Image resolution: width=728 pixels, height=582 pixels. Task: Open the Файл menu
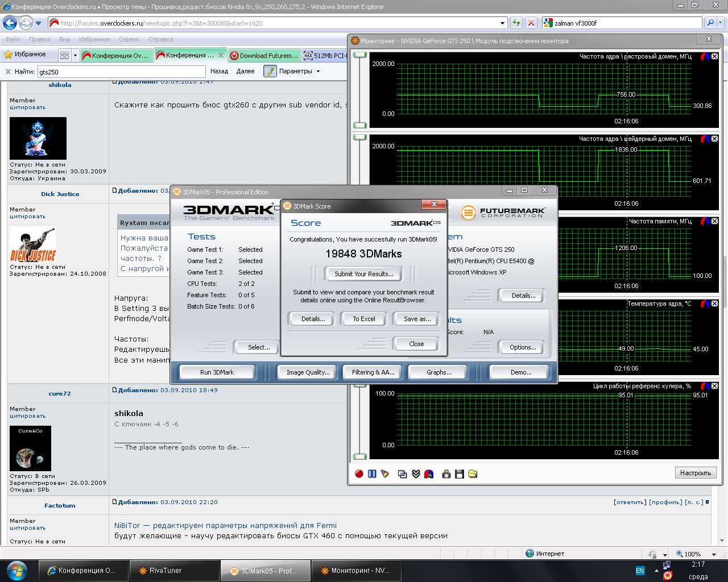pyautogui.click(x=13, y=39)
